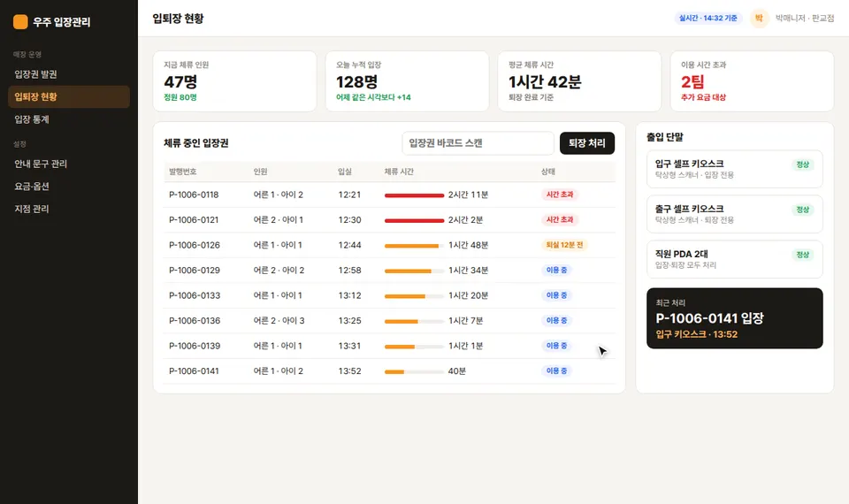Click 박매니저 · 판교점 profile text
Image resolution: width=849 pixels, height=504 pixels.
coord(805,19)
